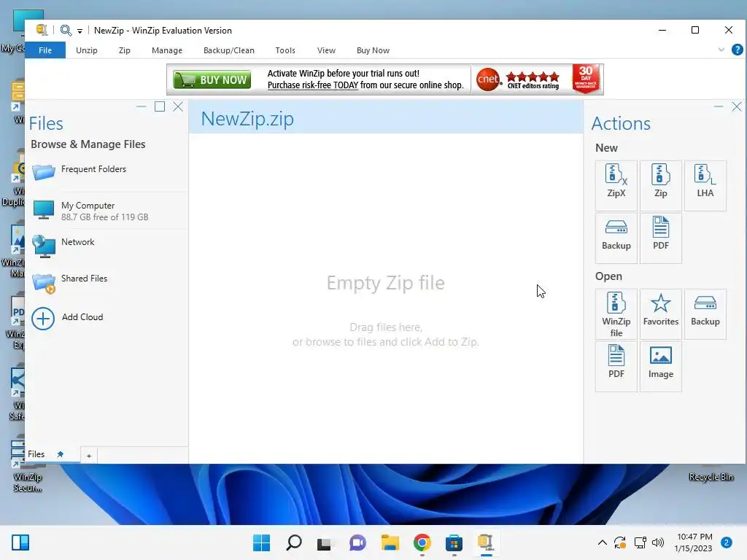Image resolution: width=747 pixels, height=560 pixels.
Task: Open Microsoft Store from taskbar
Action: 454,542
